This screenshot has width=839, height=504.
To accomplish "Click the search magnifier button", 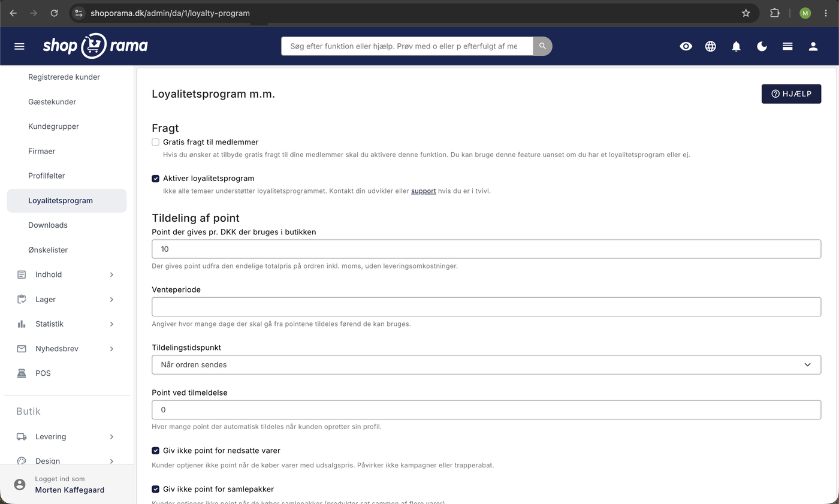I will (x=542, y=46).
